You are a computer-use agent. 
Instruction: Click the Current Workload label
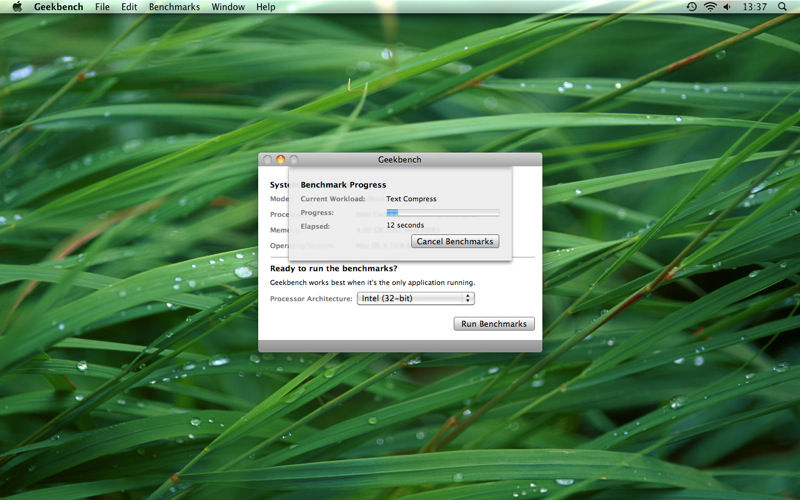click(333, 199)
